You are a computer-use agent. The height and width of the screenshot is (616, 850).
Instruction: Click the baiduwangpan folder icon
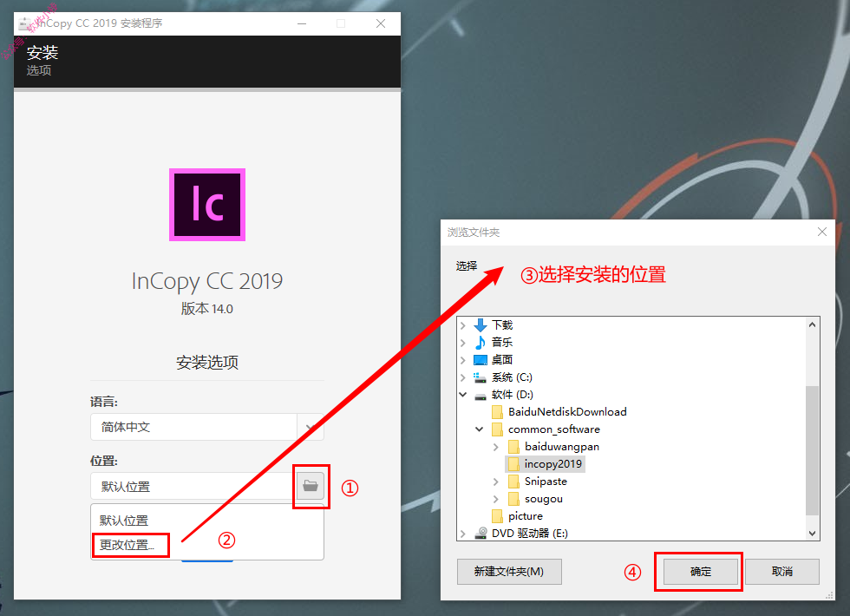(513, 447)
